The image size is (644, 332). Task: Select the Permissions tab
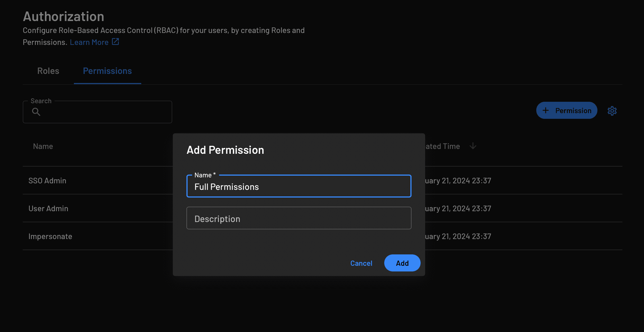pos(107,71)
